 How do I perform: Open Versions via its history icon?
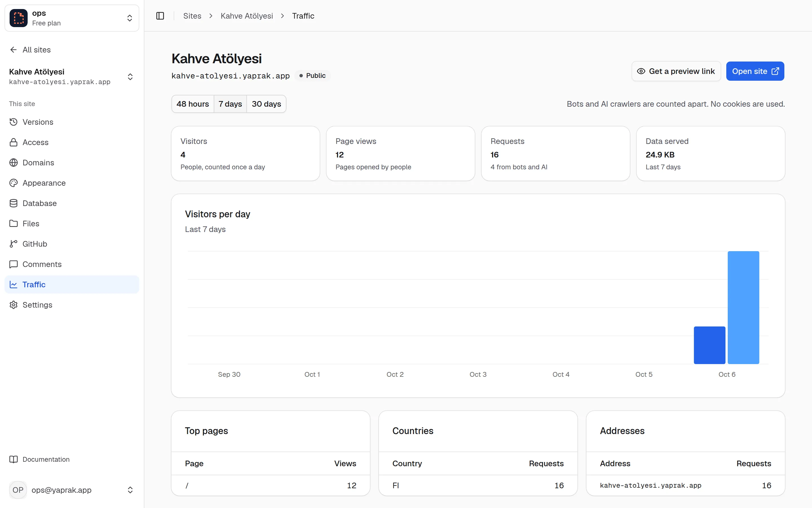pyautogui.click(x=14, y=122)
